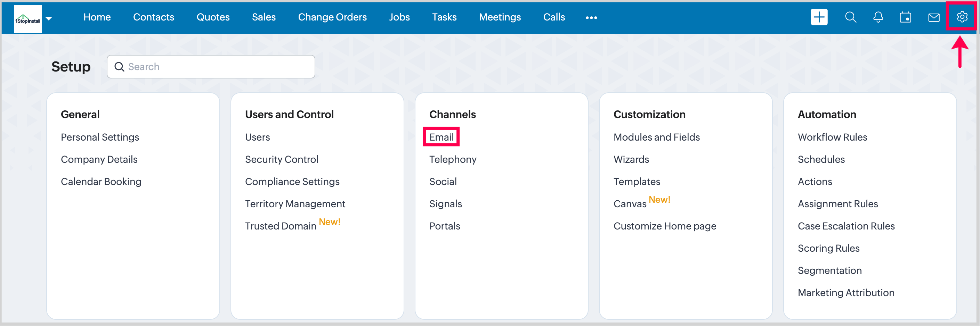The height and width of the screenshot is (326, 980).
Task: Open the Trusted Domain link
Action: pyautogui.click(x=281, y=226)
